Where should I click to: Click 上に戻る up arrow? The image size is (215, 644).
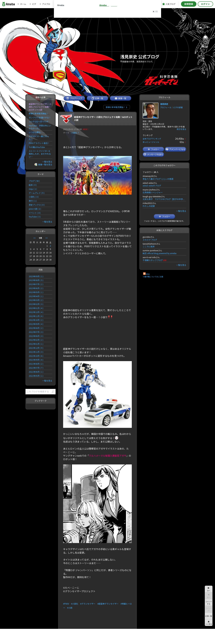(x=208, y=622)
